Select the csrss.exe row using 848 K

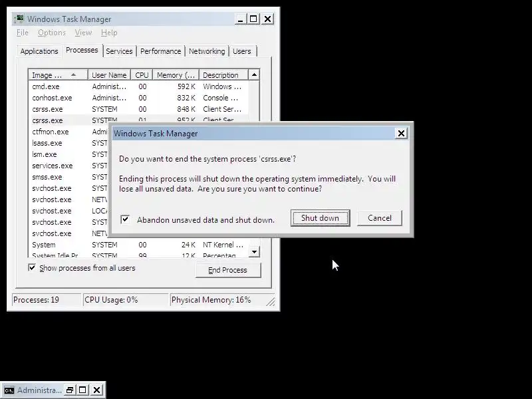click(138, 109)
